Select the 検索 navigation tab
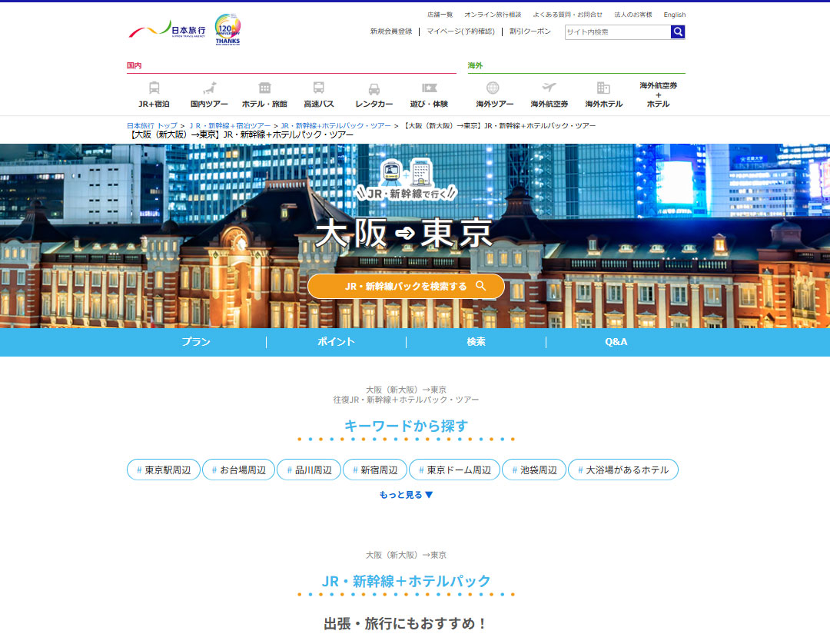 pyautogui.click(x=476, y=341)
